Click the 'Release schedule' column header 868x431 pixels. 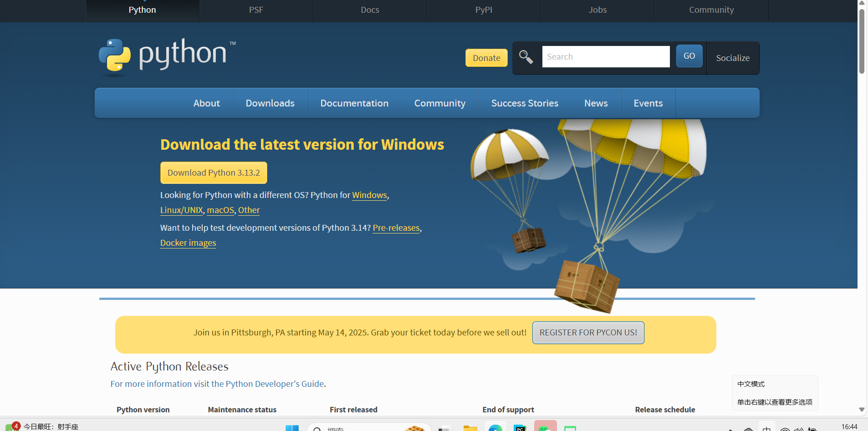click(665, 410)
